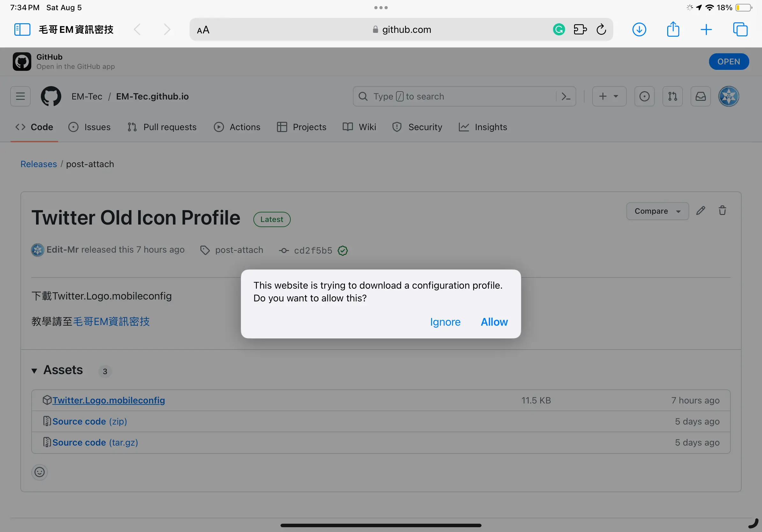Open commit cd2f5b5

313,251
